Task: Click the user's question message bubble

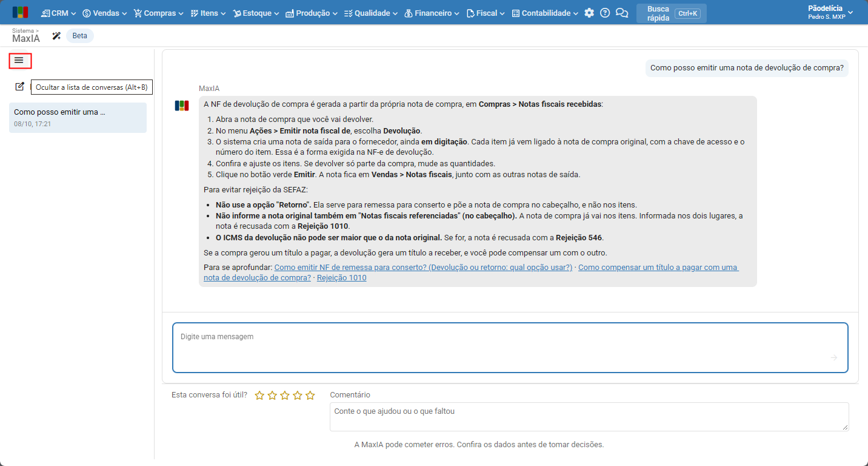Action: 747,68
